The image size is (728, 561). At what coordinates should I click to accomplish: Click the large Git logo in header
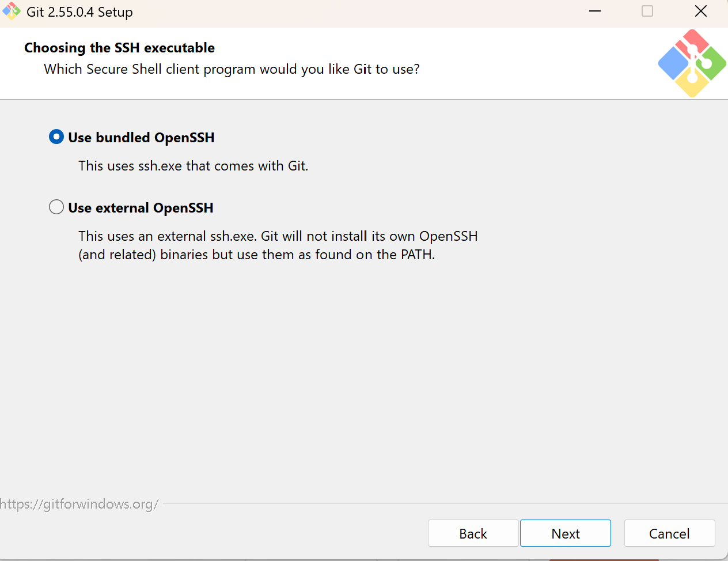(692, 63)
